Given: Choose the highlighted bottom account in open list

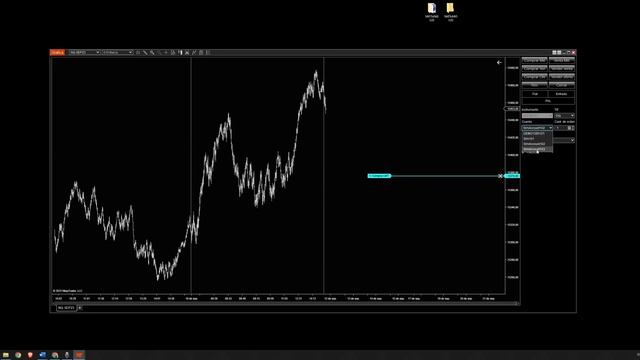Looking at the screenshot, I should 537,149.
